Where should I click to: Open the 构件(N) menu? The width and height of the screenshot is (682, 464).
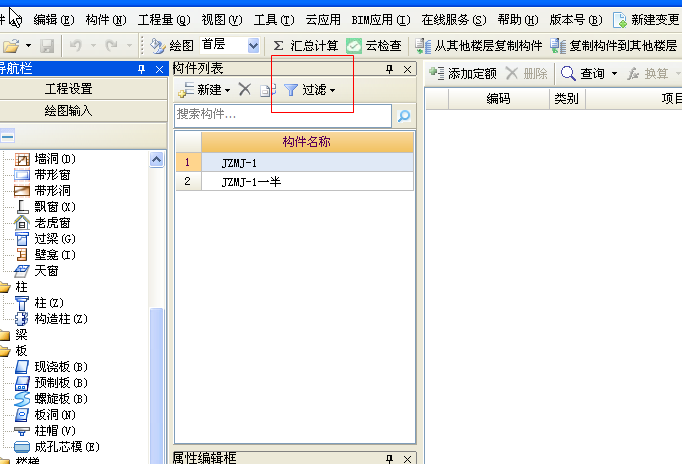click(106, 20)
